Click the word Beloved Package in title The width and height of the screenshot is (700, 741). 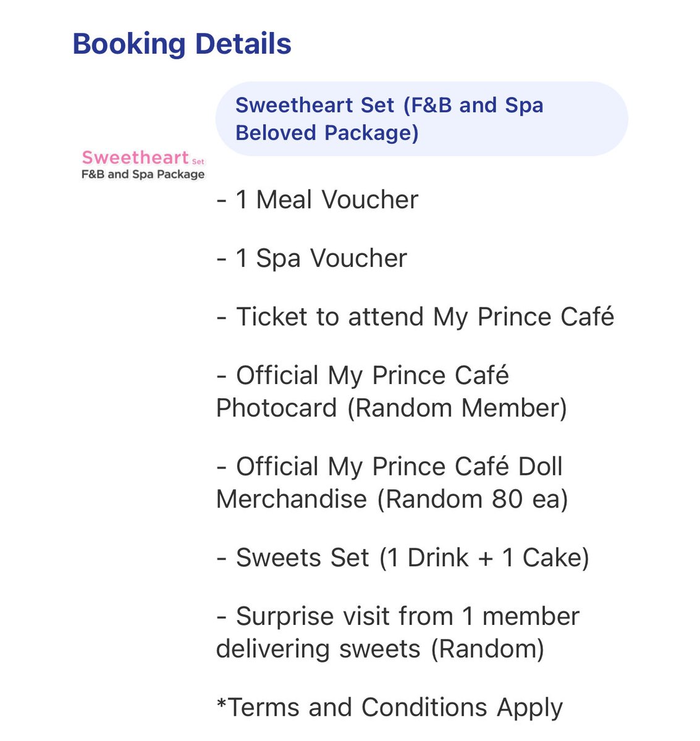(327, 133)
